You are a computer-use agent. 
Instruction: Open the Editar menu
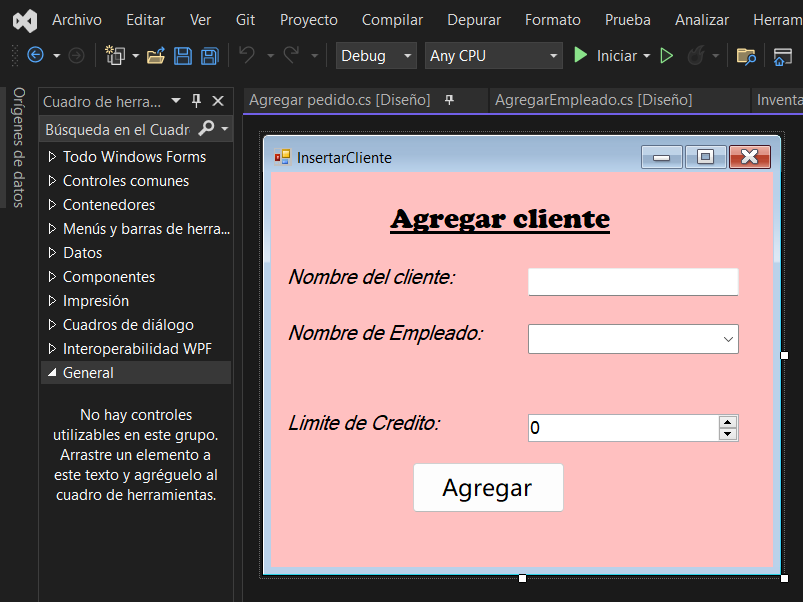coord(145,20)
